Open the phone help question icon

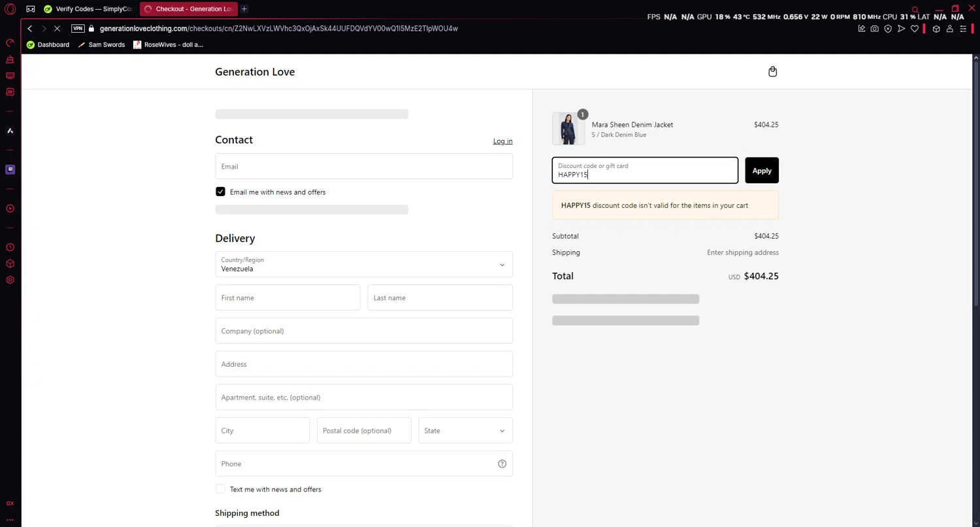(x=502, y=464)
